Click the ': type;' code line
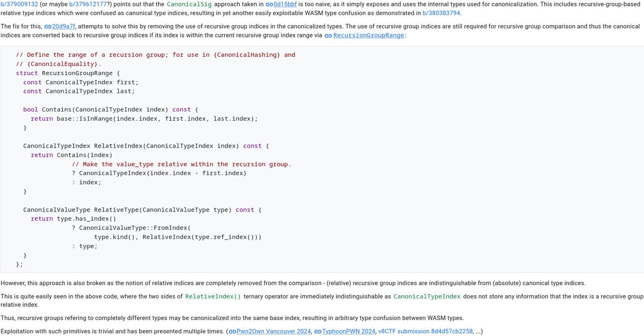 click(85, 246)
